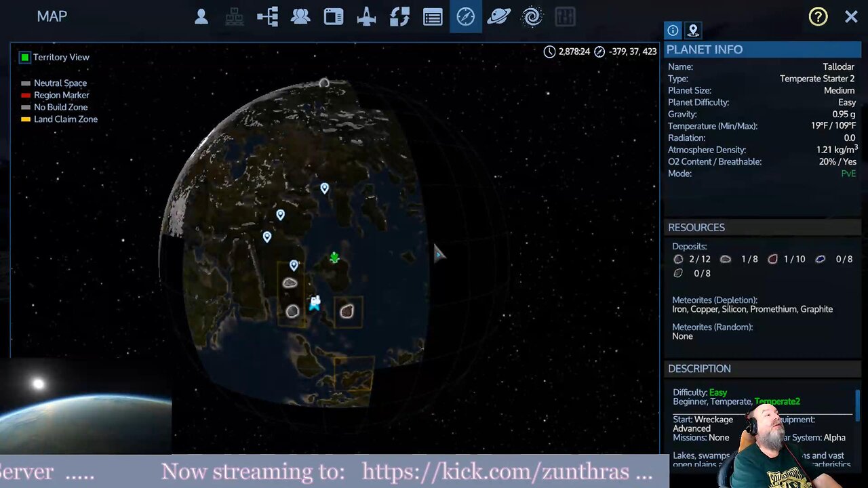The image size is (868, 488).
Task: Select the second blue waypoint pin from top
Action: (280, 215)
